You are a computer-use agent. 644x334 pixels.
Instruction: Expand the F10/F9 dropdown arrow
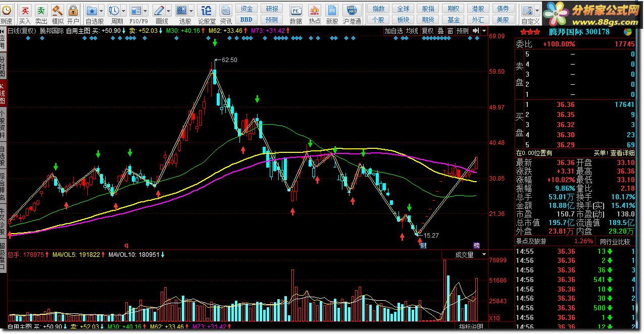click(x=145, y=11)
